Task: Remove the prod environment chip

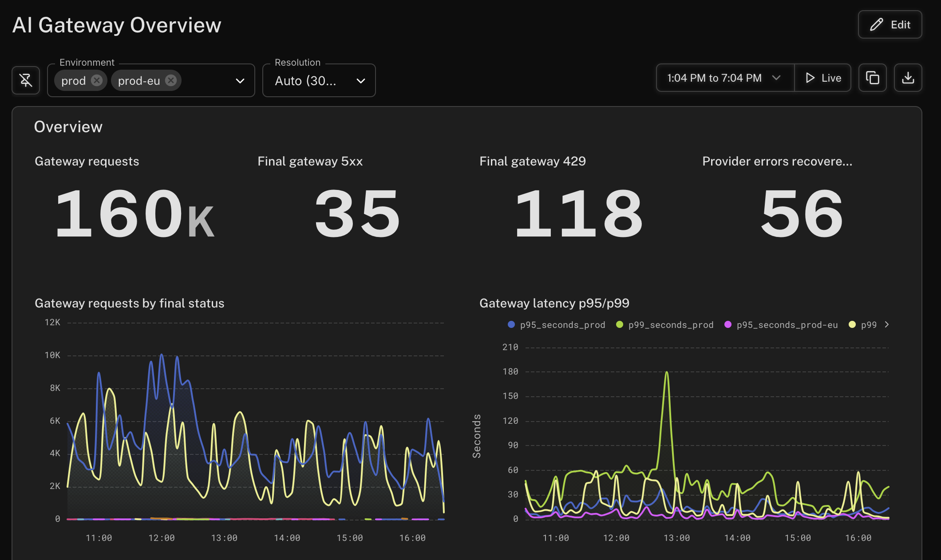Action: 96,80
